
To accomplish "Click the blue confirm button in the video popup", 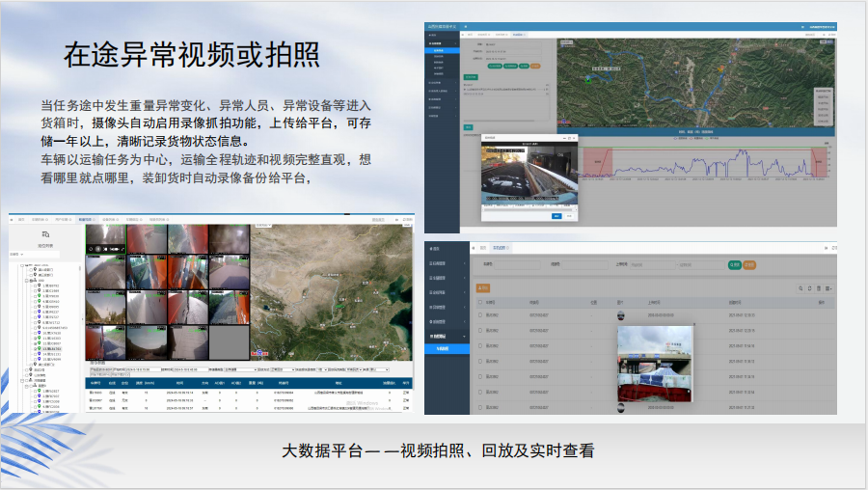I will pos(556,216).
